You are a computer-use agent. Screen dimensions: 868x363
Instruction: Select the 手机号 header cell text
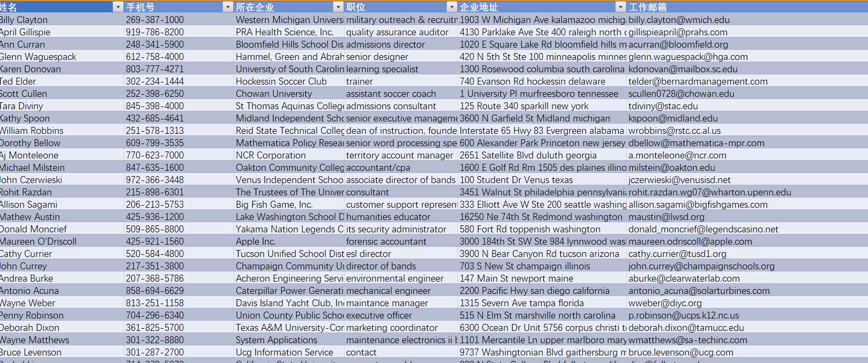pyautogui.click(x=140, y=7)
